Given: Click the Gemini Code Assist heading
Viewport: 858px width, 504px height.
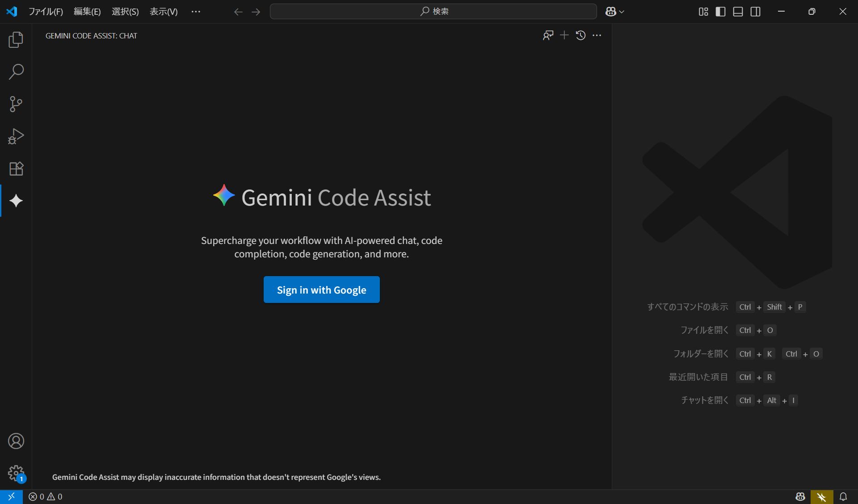Looking at the screenshot, I should point(336,197).
